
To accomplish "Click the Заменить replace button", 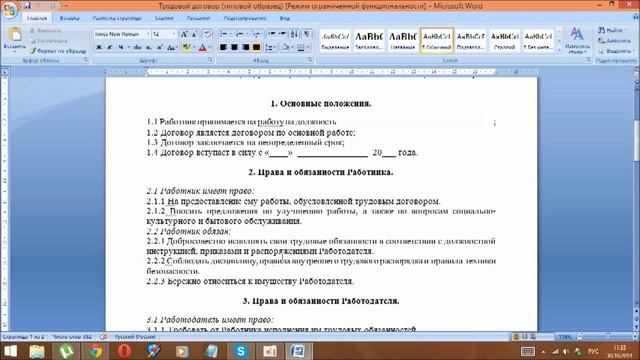I will (x=615, y=41).
